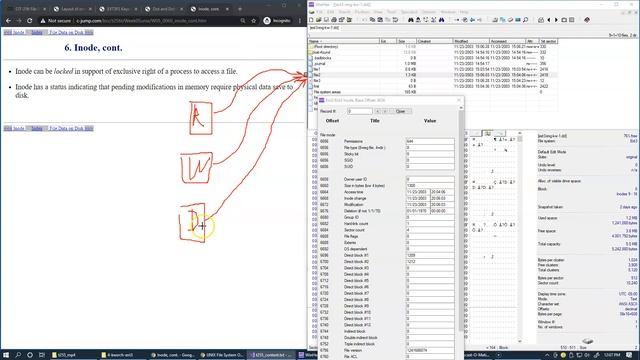Click the Close button in the Inode dialog
The width and height of the screenshot is (640, 360).
pos(400,111)
